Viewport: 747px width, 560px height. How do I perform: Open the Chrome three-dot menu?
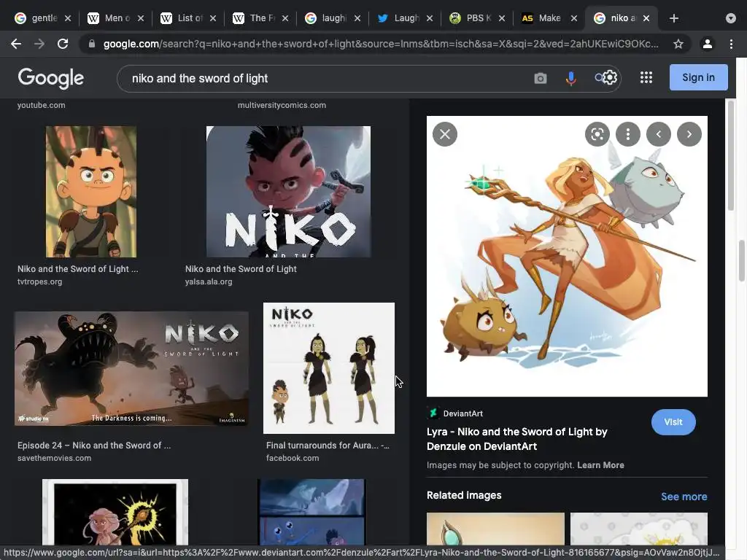(x=731, y=44)
